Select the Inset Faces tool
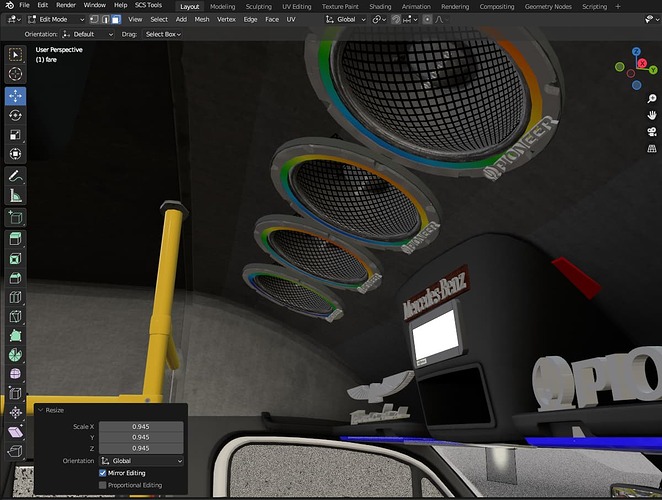This screenshot has width=662, height=500. [x=16, y=258]
